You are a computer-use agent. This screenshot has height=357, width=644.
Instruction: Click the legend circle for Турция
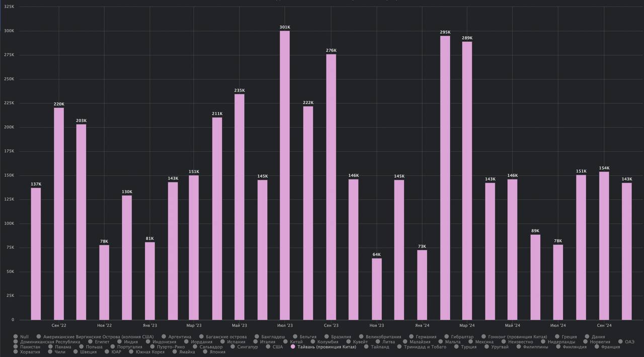point(456,347)
